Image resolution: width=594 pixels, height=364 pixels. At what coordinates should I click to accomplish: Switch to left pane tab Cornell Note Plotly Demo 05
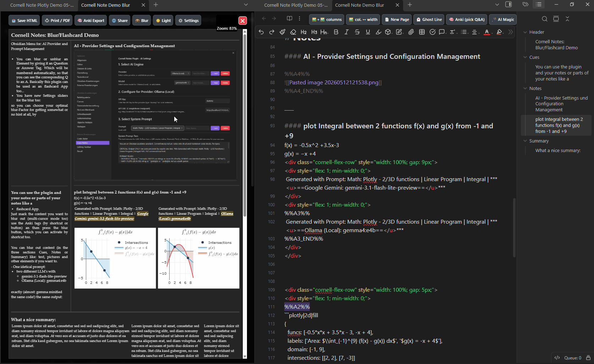pyautogui.click(x=42, y=5)
